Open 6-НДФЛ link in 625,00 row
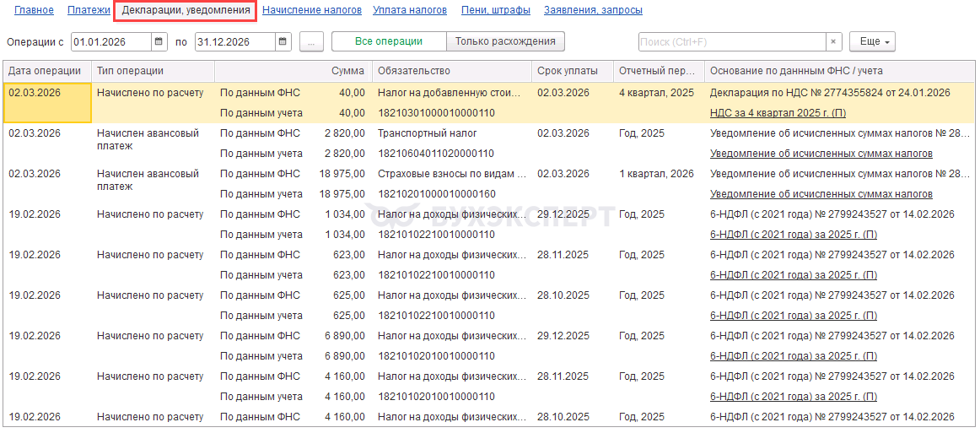The image size is (980, 433). pyautogui.click(x=793, y=316)
